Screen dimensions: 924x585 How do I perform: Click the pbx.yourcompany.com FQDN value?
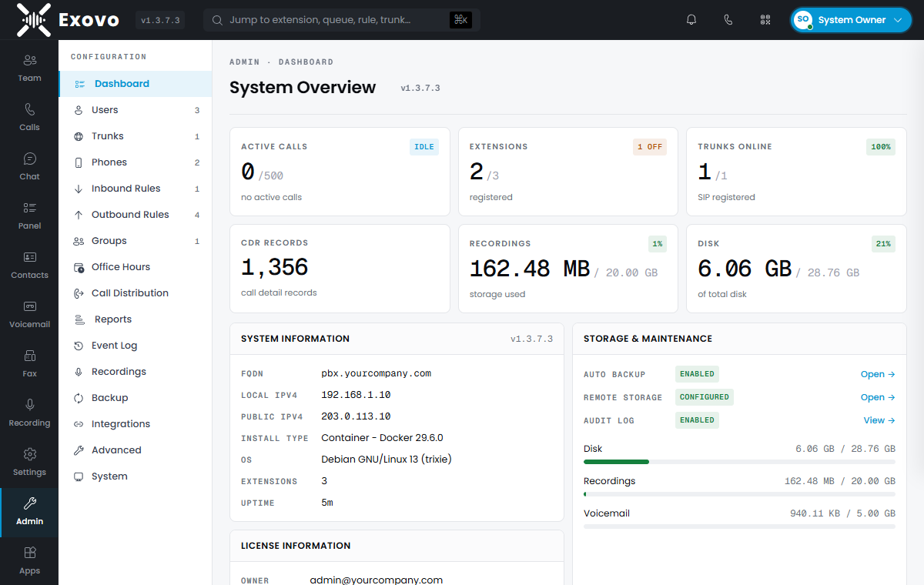click(376, 373)
